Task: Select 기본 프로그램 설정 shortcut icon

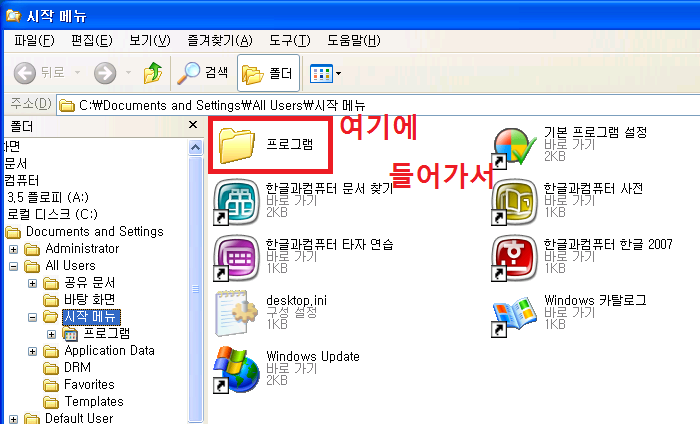Action: pos(514,148)
